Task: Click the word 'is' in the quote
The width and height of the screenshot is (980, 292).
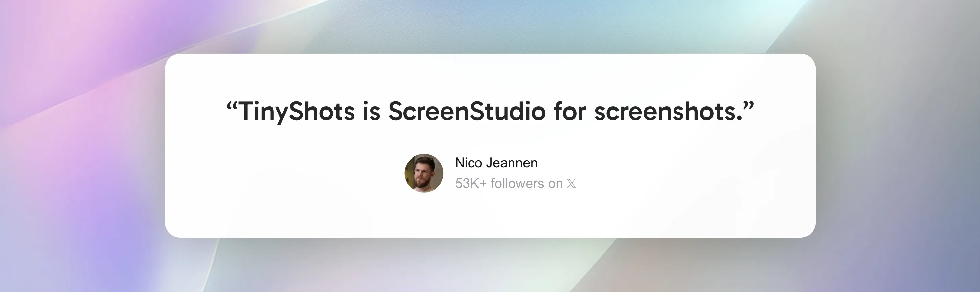Action: click(372, 112)
